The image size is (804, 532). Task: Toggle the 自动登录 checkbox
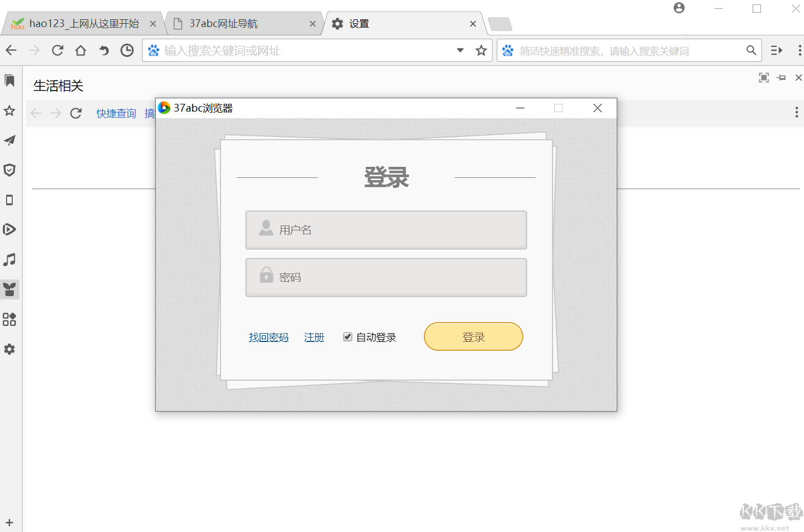click(x=348, y=336)
